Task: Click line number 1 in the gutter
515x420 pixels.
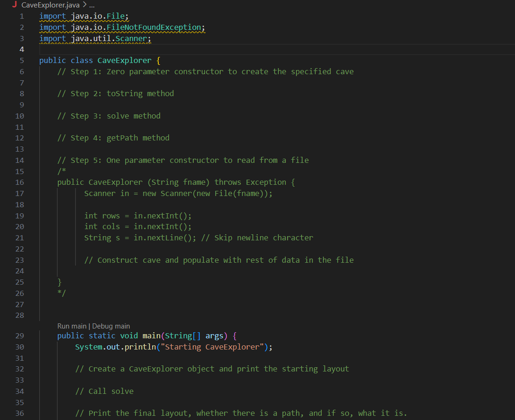Action: click(x=21, y=15)
